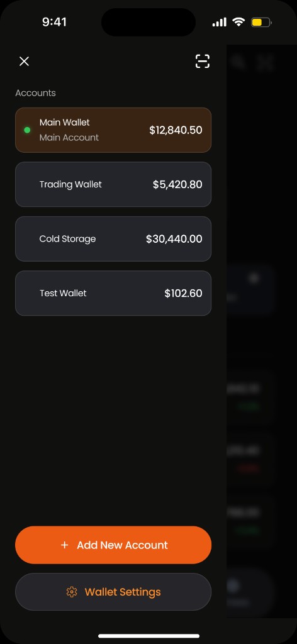This screenshot has height=644, width=297.
Task: Switch to the Trading Wallet account
Action: (113, 184)
